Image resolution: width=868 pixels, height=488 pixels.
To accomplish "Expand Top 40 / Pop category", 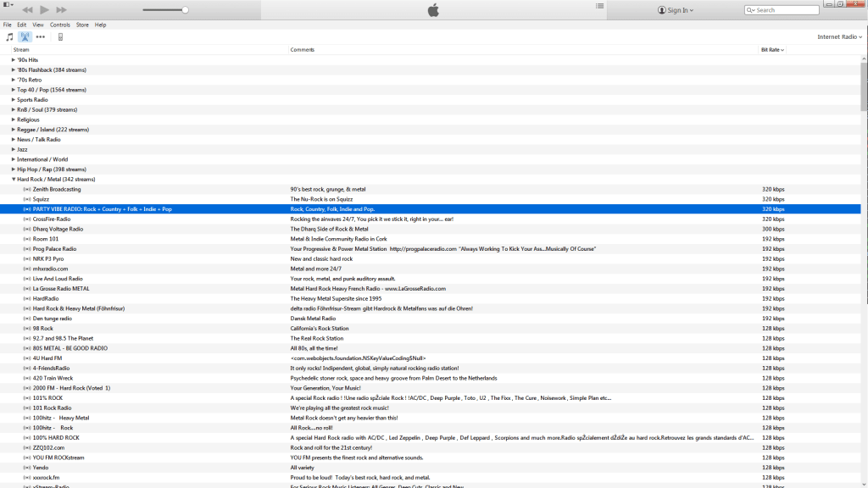I will pos(14,90).
